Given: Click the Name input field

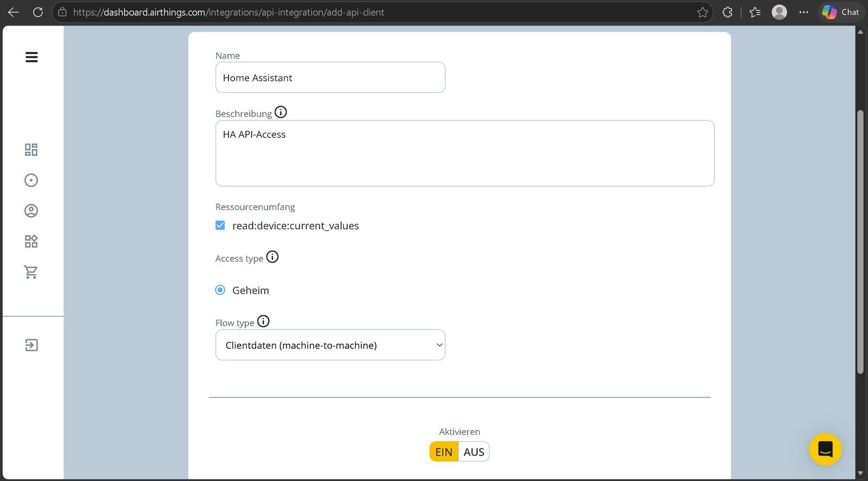Looking at the screenshot, I should coord(330,78).
